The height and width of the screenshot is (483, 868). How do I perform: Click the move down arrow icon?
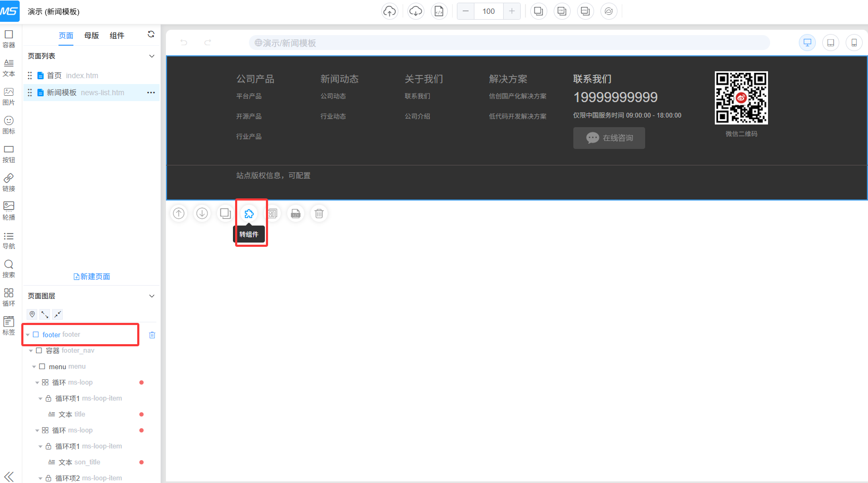[x=202, y=214]
